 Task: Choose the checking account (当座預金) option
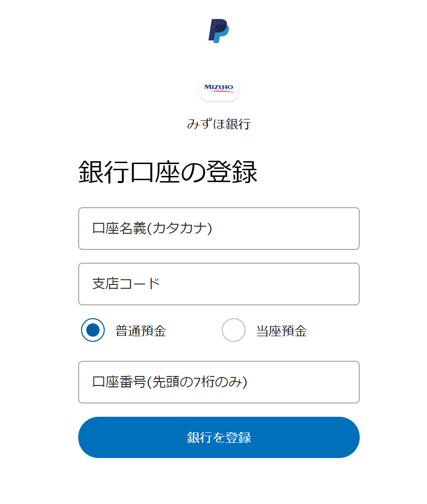234,330
